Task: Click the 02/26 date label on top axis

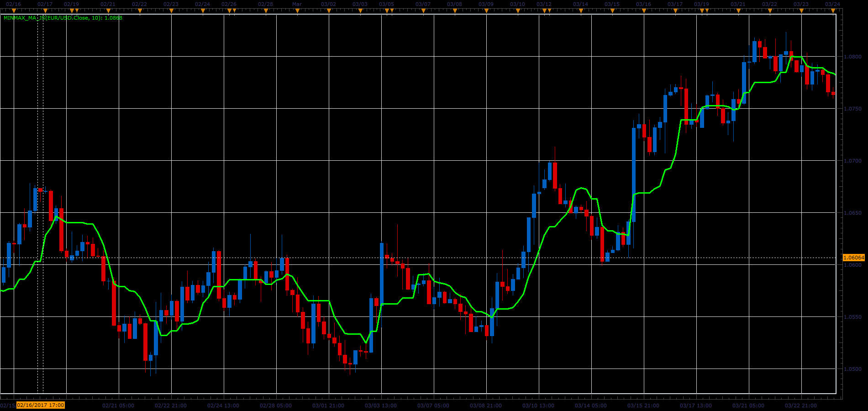Action: [229, 4]
